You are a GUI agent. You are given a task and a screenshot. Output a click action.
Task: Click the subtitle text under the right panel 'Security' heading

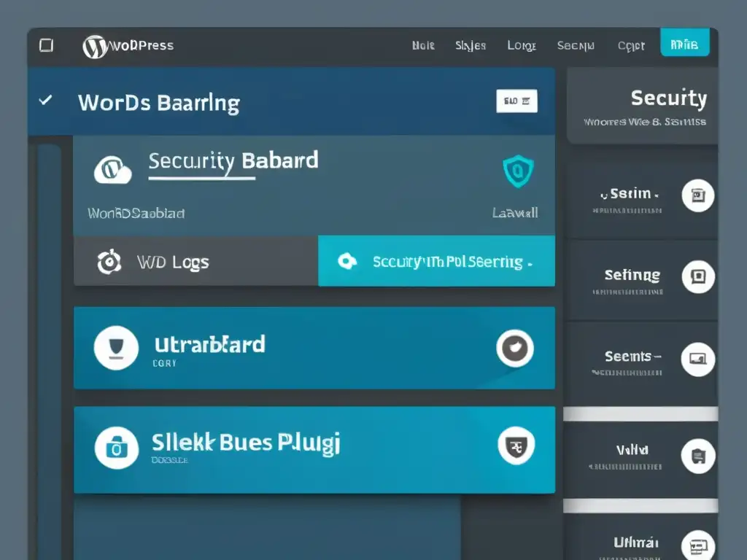pyautogui.click(x=645, y=122)
